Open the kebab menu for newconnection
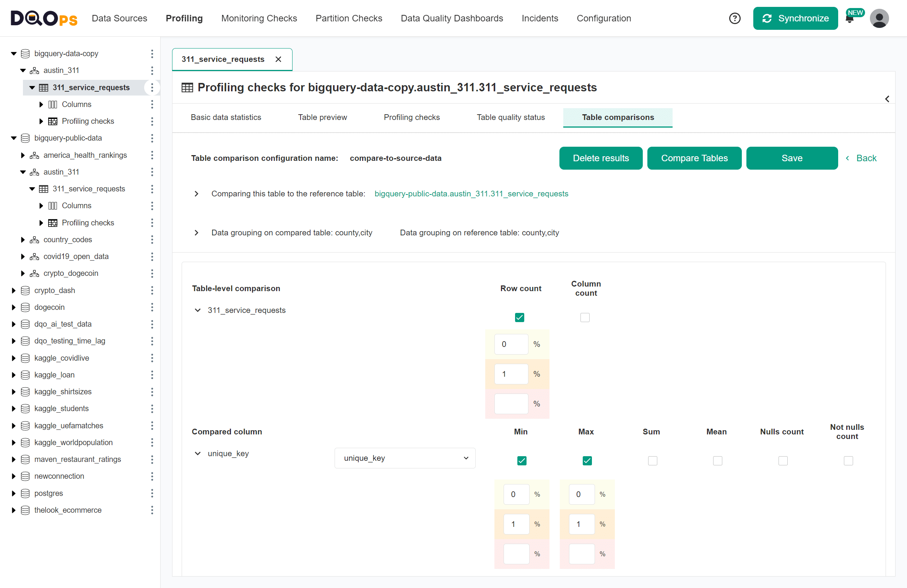Viewport: 907px width, 588px height. pos(152,476)
